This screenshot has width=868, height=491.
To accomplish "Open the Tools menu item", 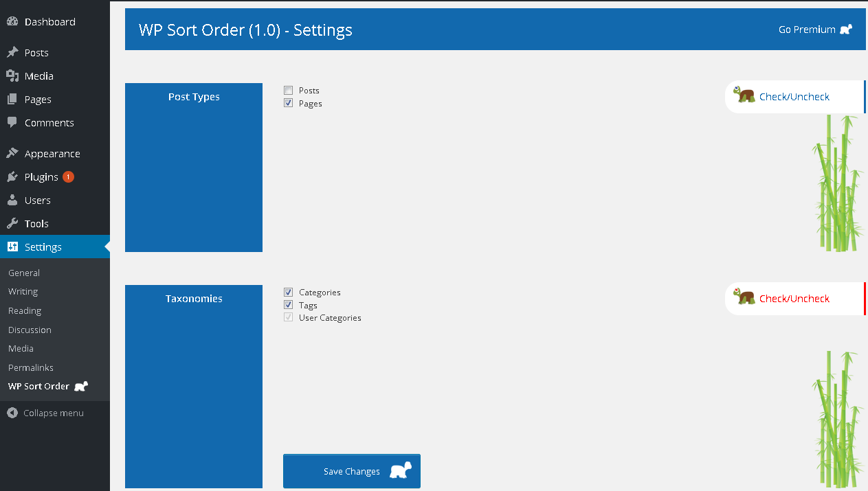I will tap(55, 223).
